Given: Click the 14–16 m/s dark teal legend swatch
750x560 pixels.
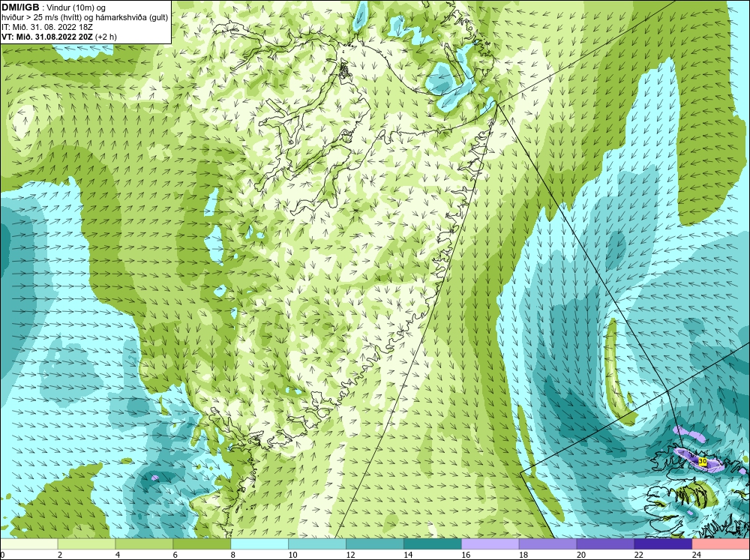Looking at the screenshot, I should pos(433,544).
